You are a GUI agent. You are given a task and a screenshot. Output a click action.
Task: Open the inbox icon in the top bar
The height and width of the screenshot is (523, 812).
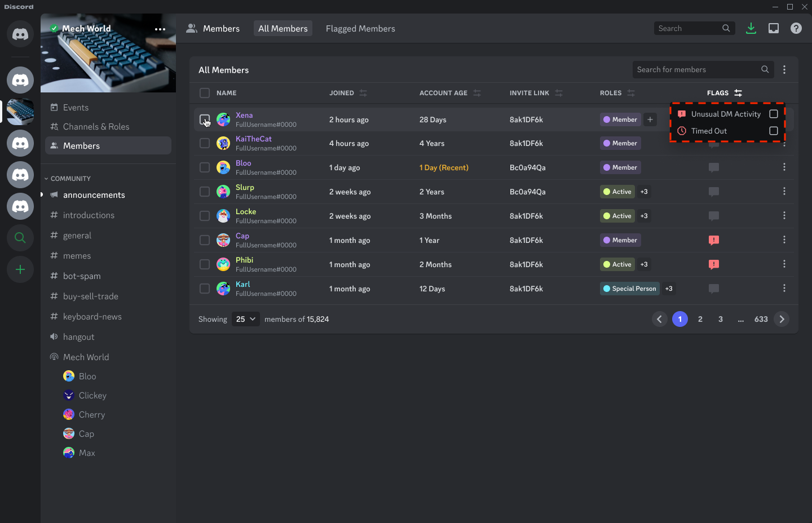point(774,28)
